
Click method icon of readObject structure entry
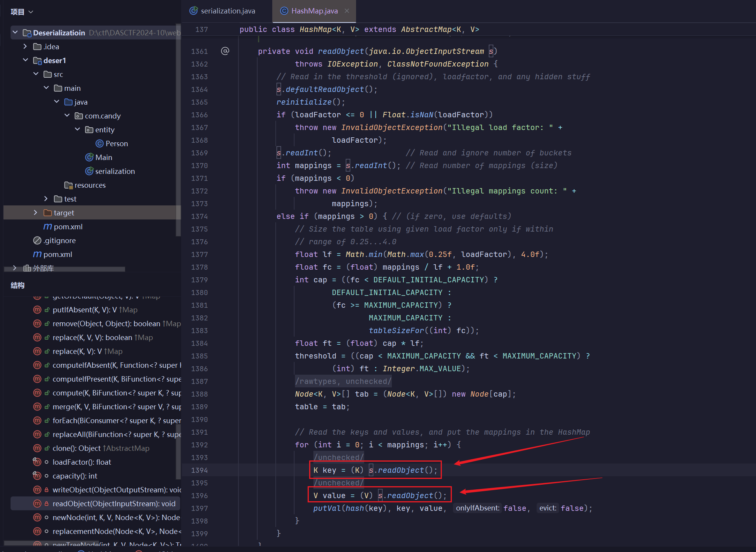pyautogui.click(x=37, y=504)
